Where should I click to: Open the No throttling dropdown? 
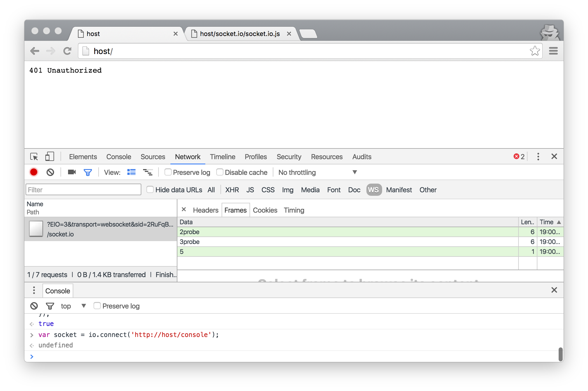point(317,172)
